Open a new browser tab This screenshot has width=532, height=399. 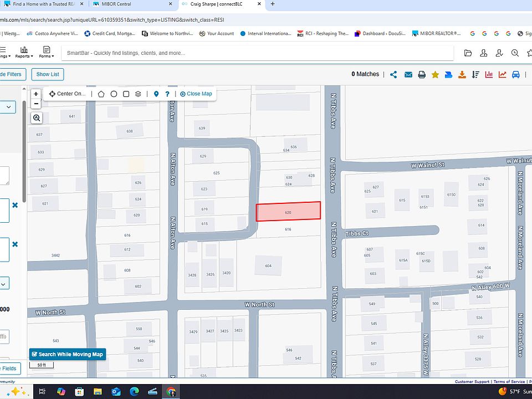click(273, 4)
